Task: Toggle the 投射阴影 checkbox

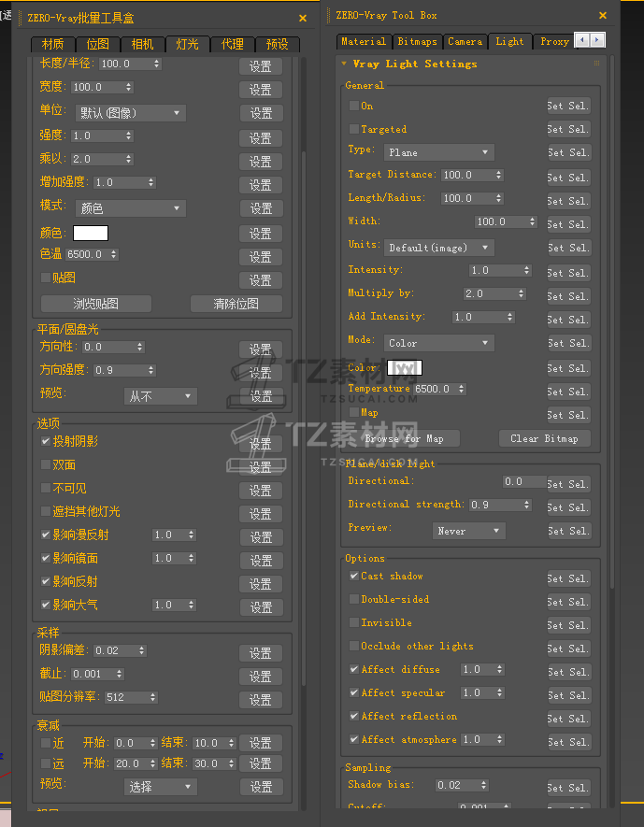Action: (x=46, y=441)
